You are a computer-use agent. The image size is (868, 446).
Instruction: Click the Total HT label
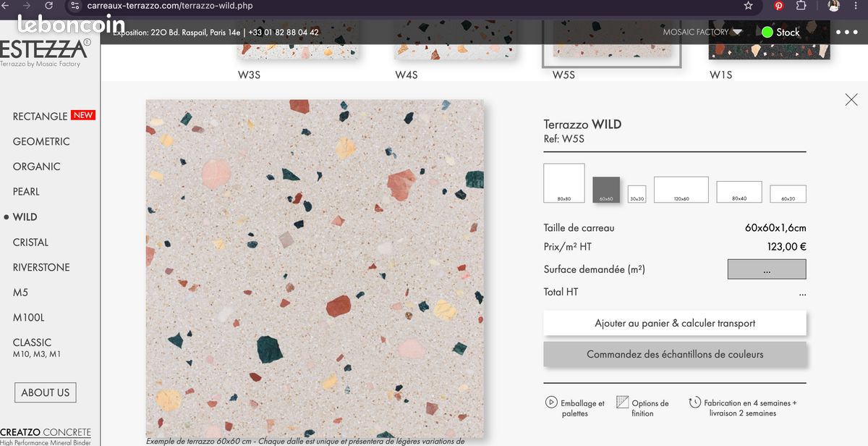(x=561, y=292)
